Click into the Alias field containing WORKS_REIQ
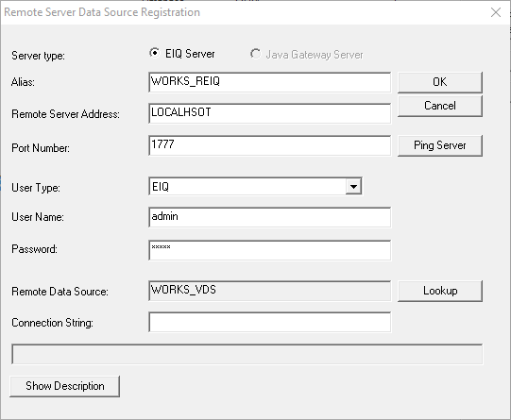The image size is (511, 420). click(269, 82)
